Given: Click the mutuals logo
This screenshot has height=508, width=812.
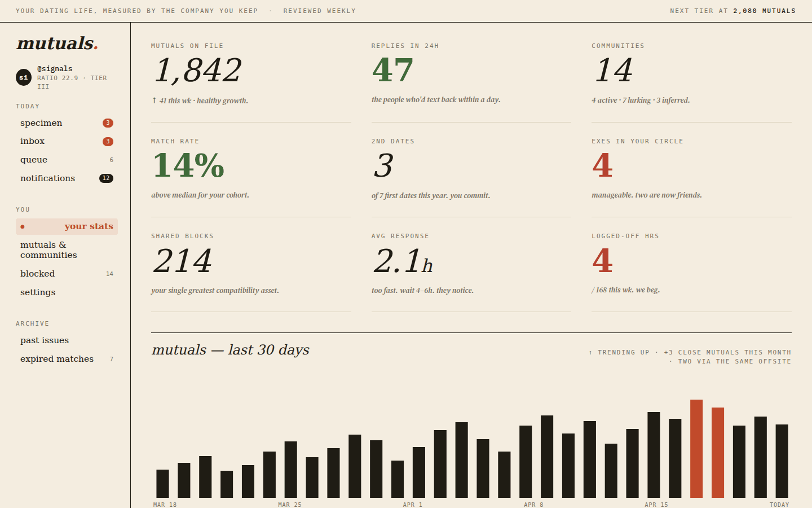Looking at the screenshot, I should (57, 43).
